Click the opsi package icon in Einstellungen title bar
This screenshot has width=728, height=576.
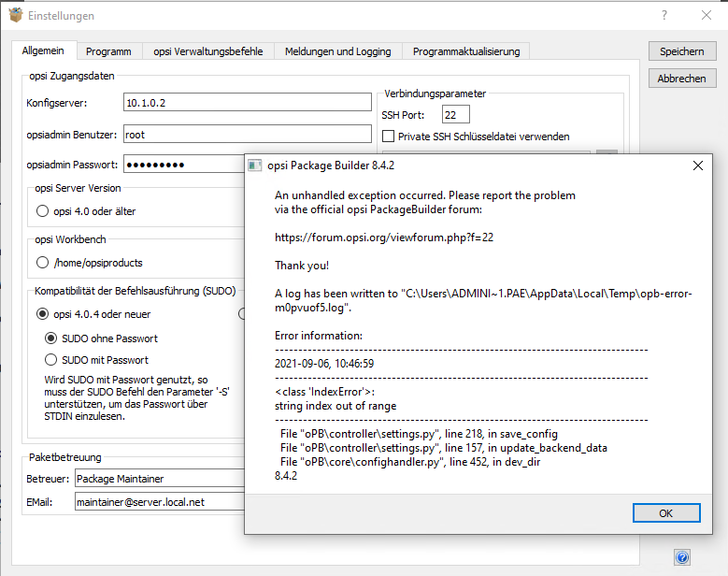[x=15, y=15]
